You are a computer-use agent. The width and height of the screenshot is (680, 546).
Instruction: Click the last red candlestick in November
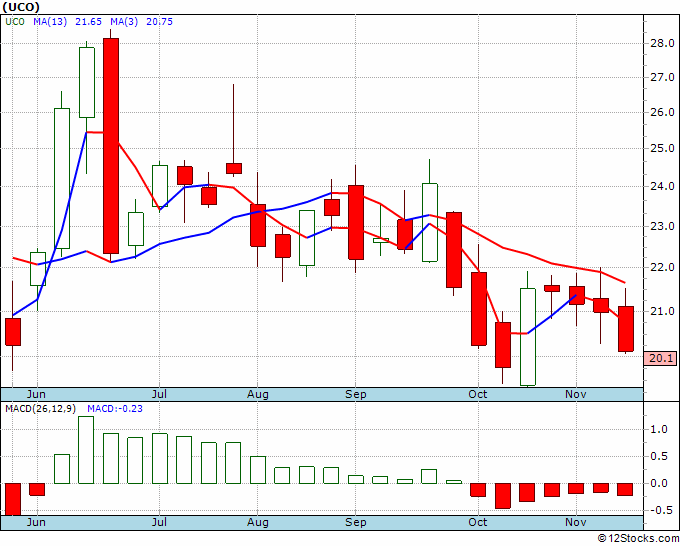pyautogui.click(x=626, y=329)
